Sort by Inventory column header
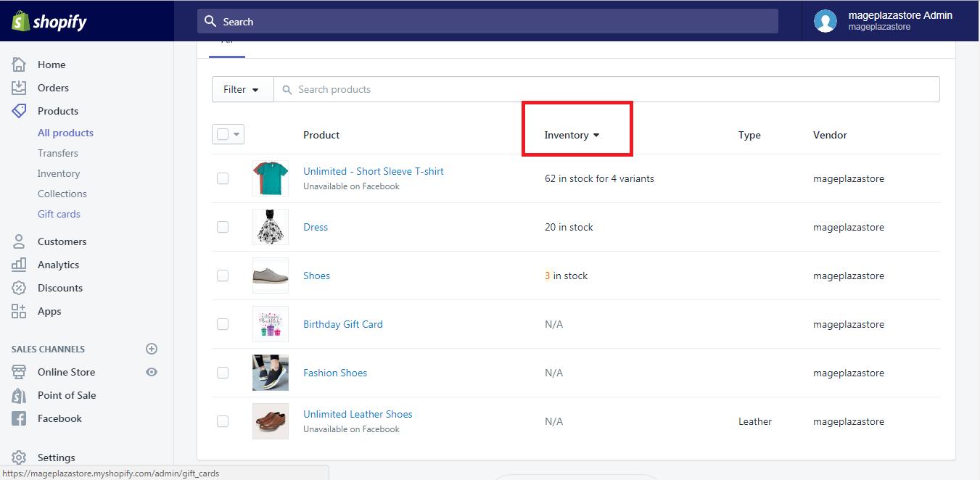Screen dimensions: 980x480 pyautogui.click(x=572, y=135)
